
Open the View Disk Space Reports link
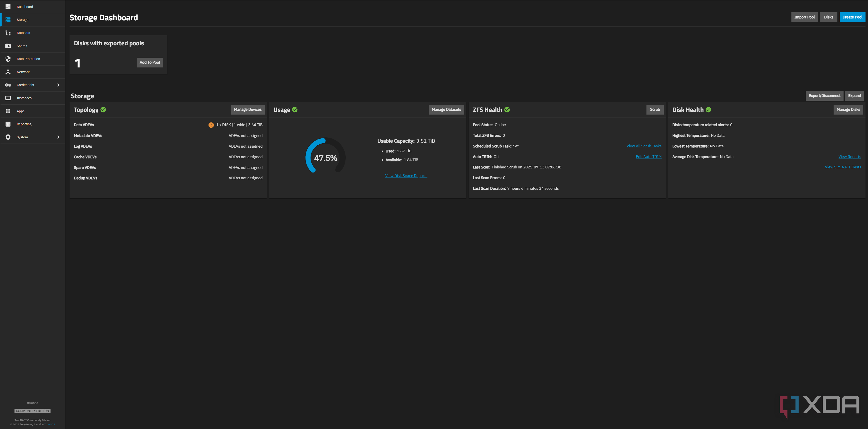pos(406,176)
